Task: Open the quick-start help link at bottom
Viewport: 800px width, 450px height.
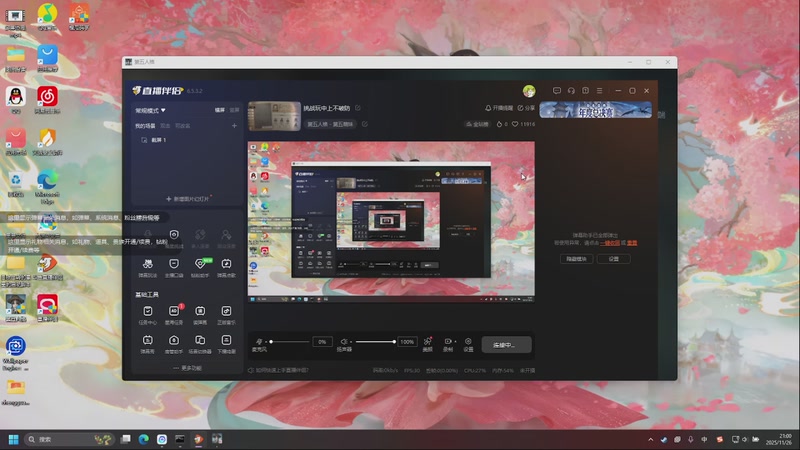Action: coord(278,370)
